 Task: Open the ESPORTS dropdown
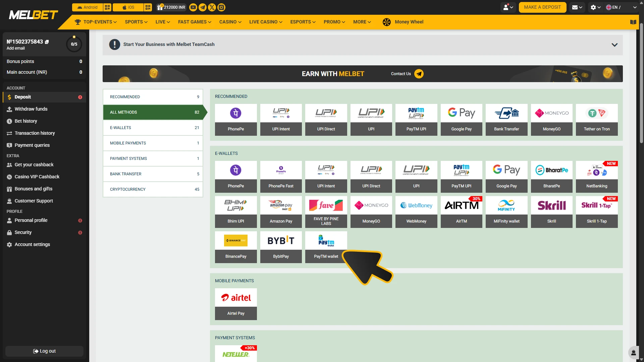pyautogui.click(x=303, y=22)
